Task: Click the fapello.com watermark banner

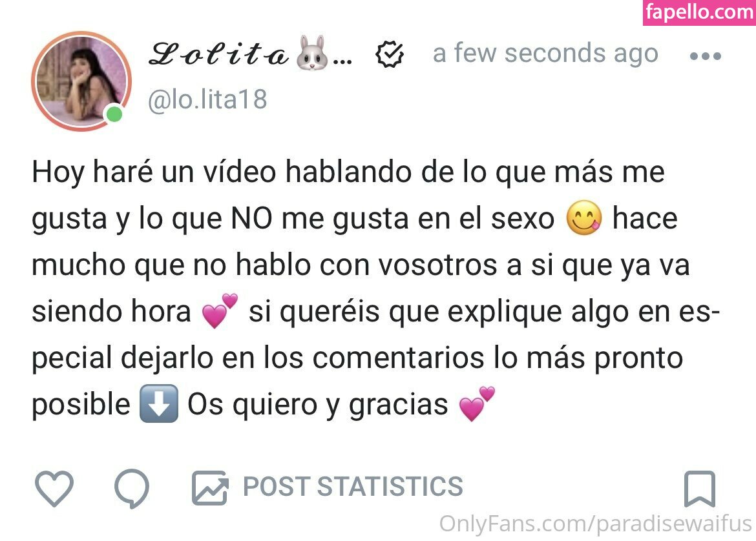Action: click(x=699, y=12)
